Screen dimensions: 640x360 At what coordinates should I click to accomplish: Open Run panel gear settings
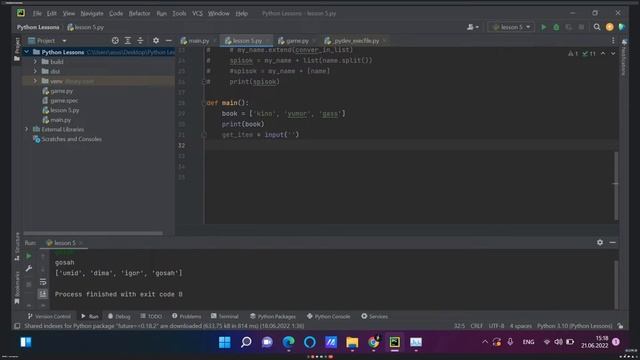click(600, 242)
